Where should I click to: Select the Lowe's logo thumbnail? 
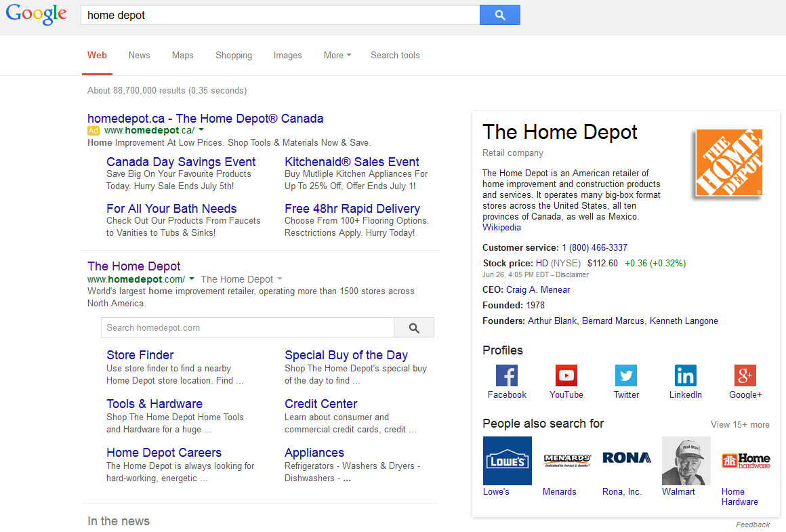(507, 461)
